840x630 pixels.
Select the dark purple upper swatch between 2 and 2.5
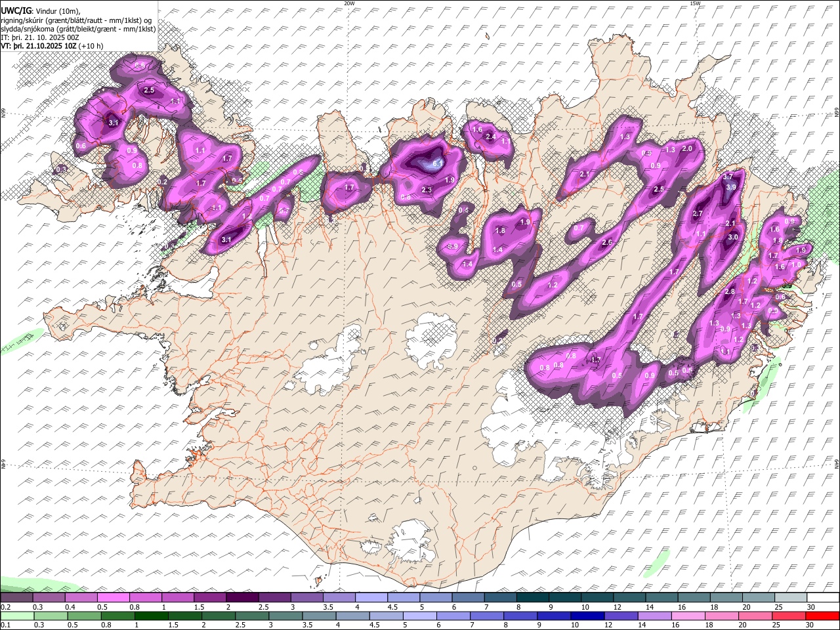coord(242,598)
